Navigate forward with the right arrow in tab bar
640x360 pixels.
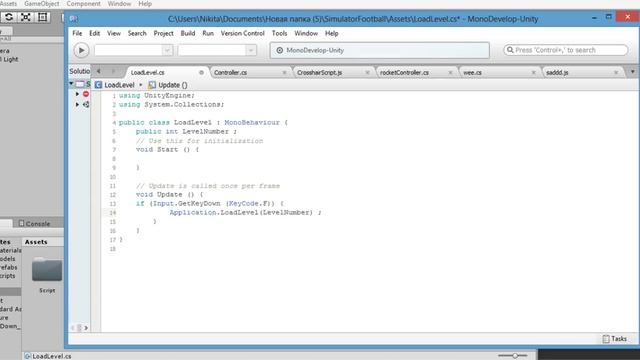coord(113,71)
